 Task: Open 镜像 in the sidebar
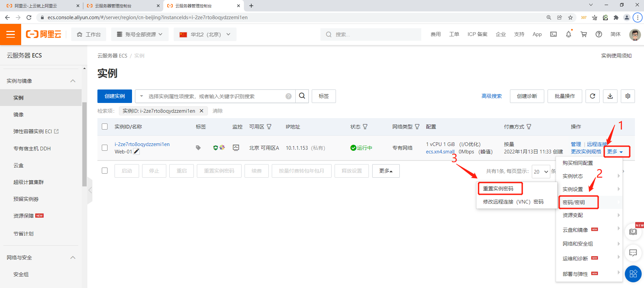pyautogui.click(x=18, y=115)
